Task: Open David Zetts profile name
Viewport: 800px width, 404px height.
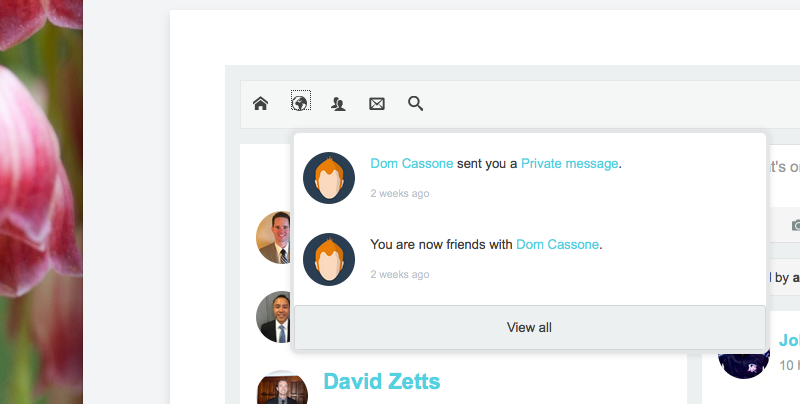Action: [x=382, y=382]
